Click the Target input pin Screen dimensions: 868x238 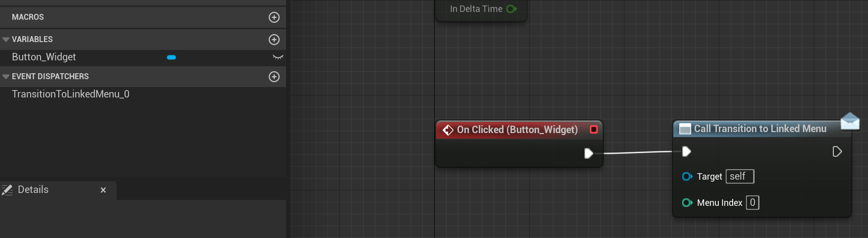(687, 177)
